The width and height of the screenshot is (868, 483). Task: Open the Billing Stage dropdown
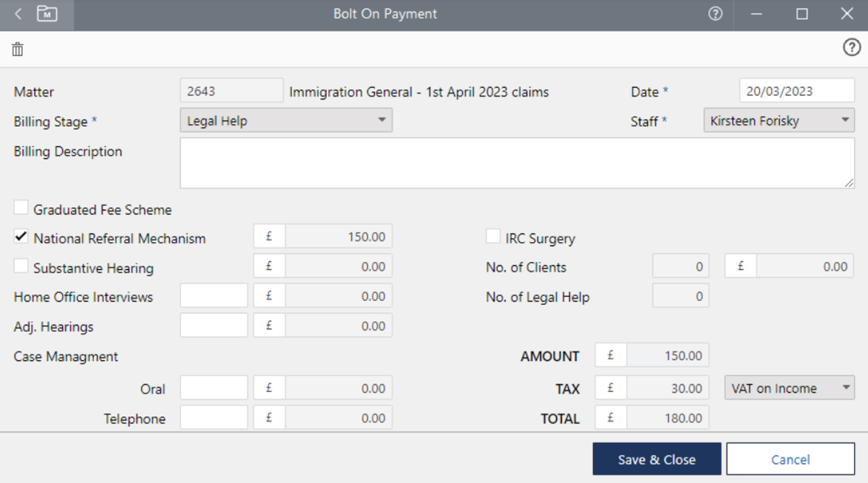pos(285,121)
